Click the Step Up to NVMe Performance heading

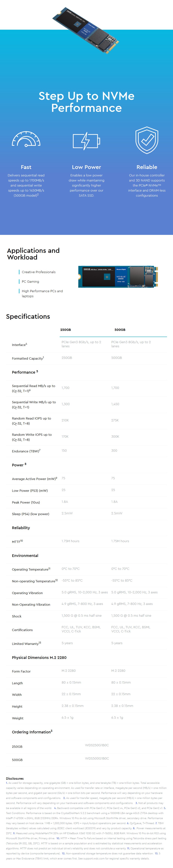[86, 102]
